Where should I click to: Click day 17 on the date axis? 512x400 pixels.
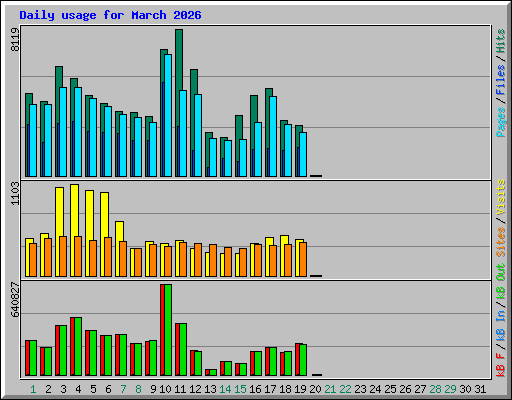[270, 389]
